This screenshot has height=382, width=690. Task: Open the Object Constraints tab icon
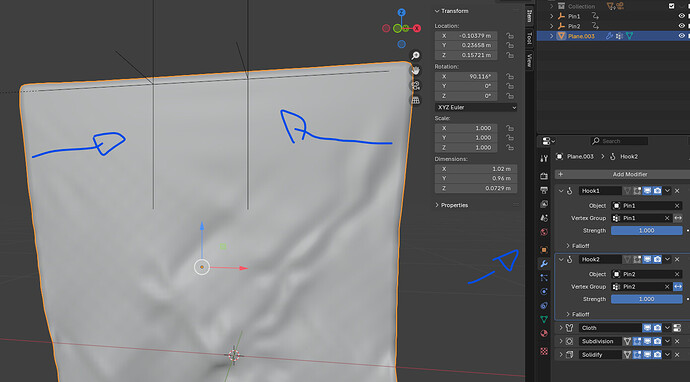pos(544,305)
